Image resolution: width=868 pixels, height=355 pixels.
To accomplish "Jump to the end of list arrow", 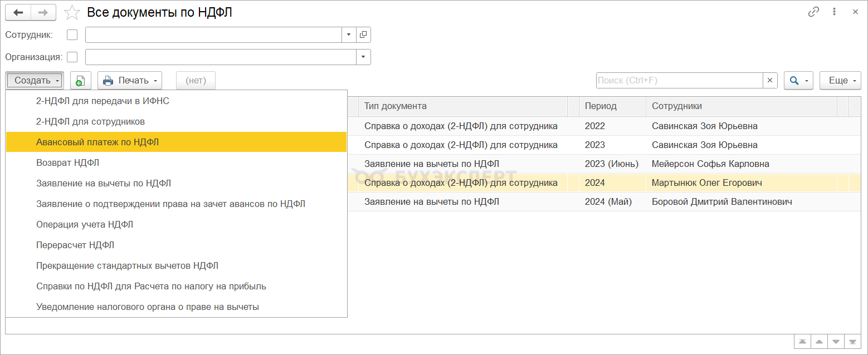I will (x=852, y=341).
